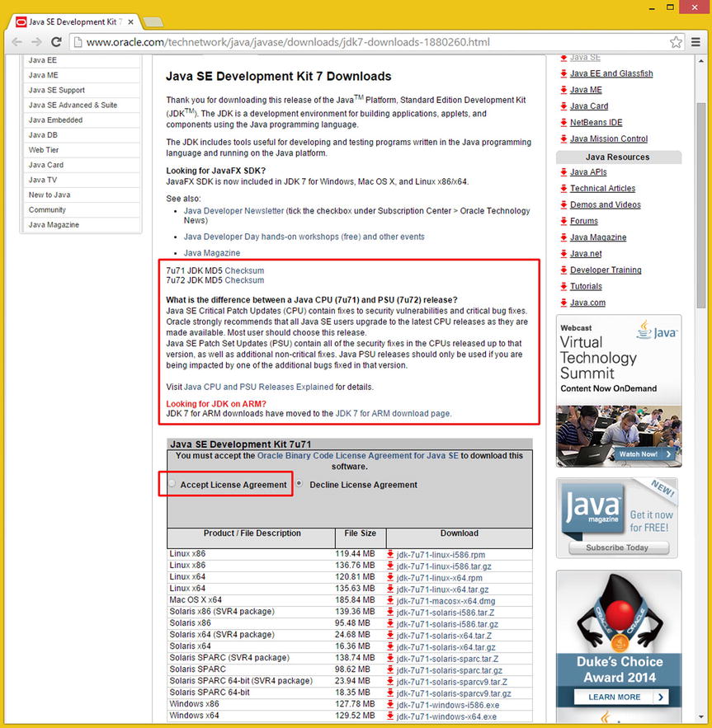This screenshot has height=728, width=712.
Task: Open Oracle Binary Code License Agreement link
Action: [x=358, y=455]
